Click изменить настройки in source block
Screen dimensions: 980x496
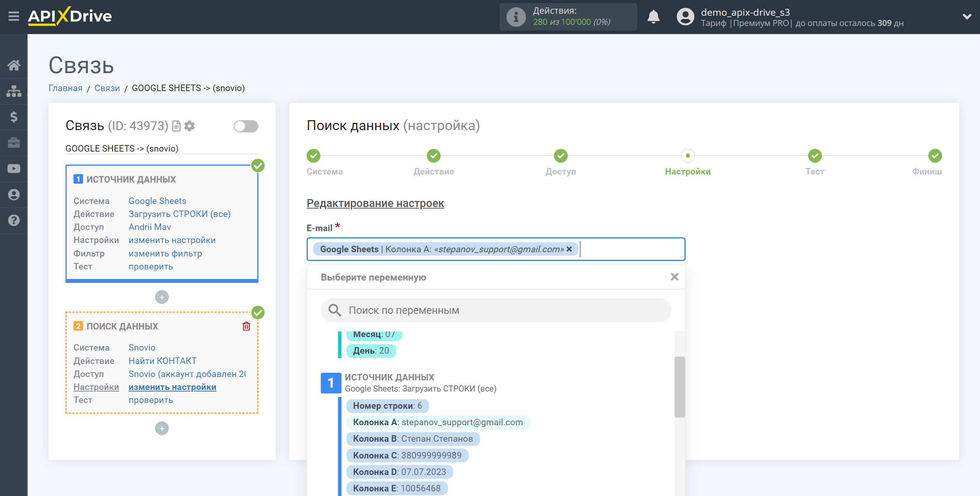click(x=172, y=240)
